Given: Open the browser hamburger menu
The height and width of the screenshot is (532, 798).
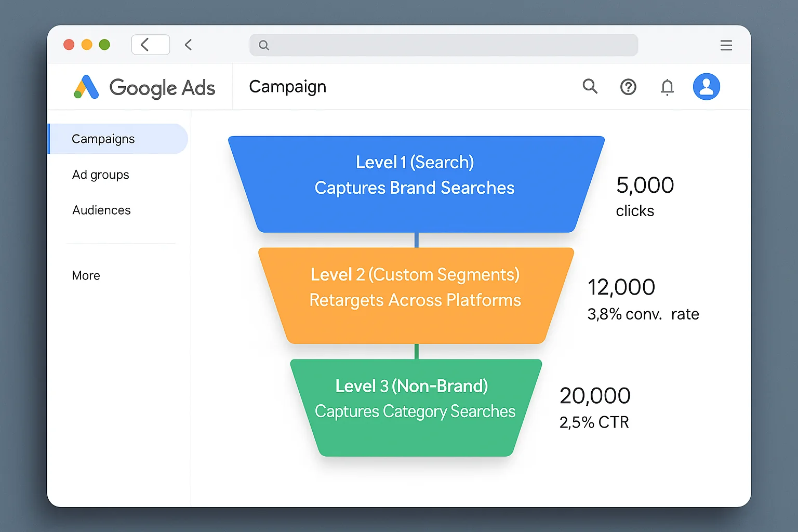Looking at the screenshot, I should point(726,45).
